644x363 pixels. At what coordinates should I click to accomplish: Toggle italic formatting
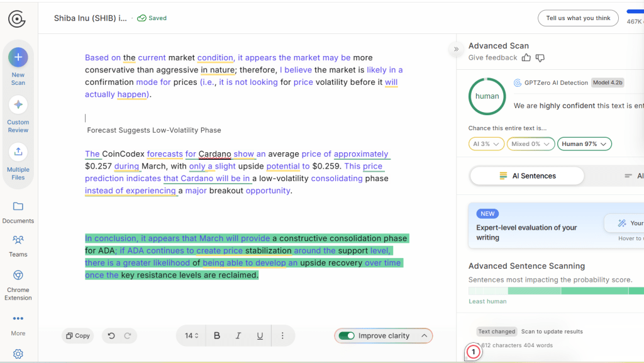click(238, 336)
